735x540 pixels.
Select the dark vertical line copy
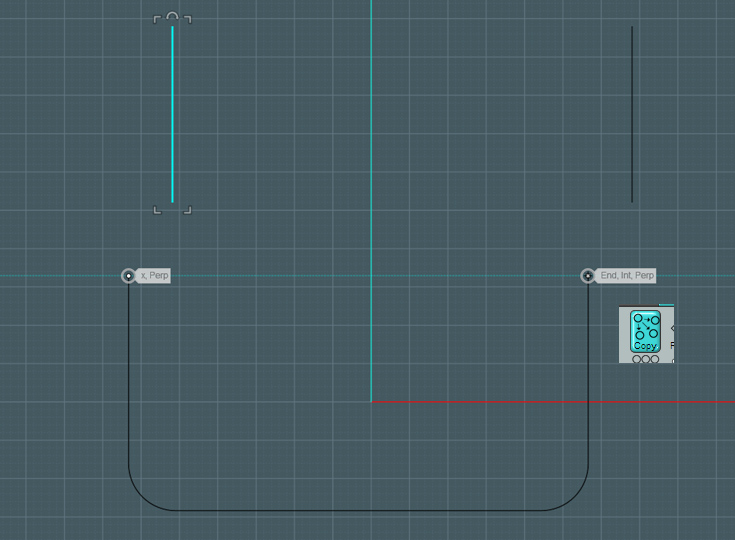click(632, 114)
